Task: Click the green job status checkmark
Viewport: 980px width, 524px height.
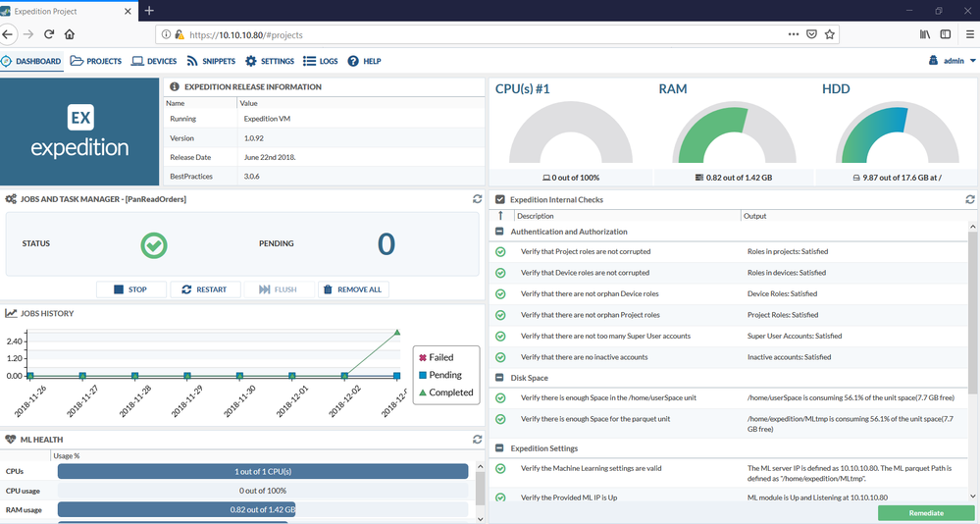Action: pyautogui.click(x=154, y=244)
